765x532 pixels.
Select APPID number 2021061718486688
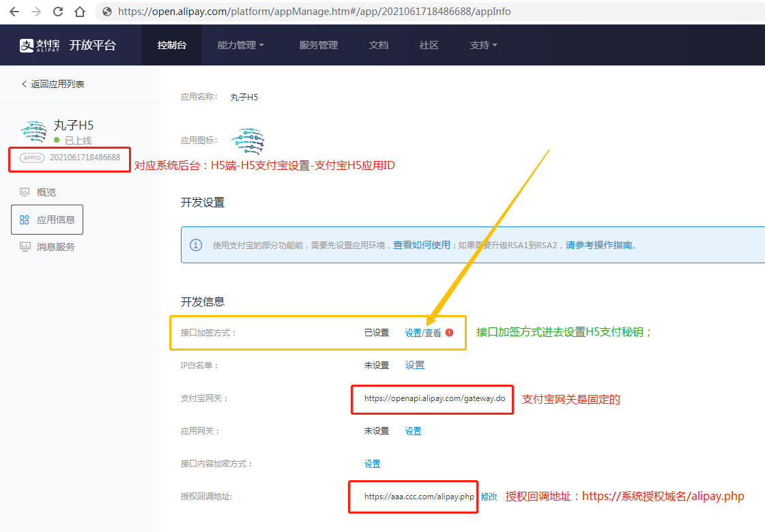coord(85,158)
